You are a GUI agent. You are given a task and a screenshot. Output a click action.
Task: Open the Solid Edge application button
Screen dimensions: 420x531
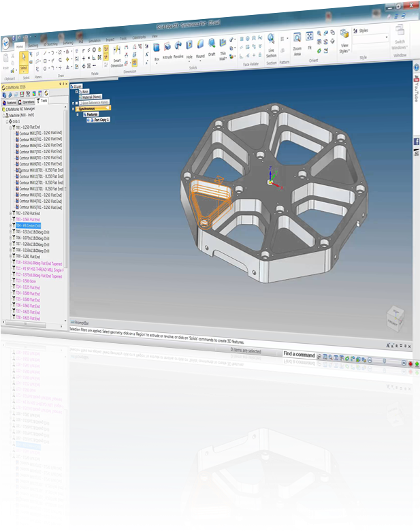6,44
